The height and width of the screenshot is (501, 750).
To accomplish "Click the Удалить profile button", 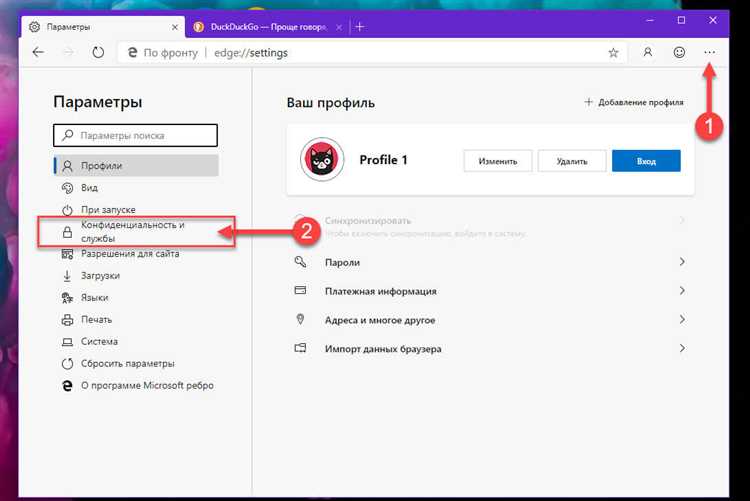I will pos(571,160).
